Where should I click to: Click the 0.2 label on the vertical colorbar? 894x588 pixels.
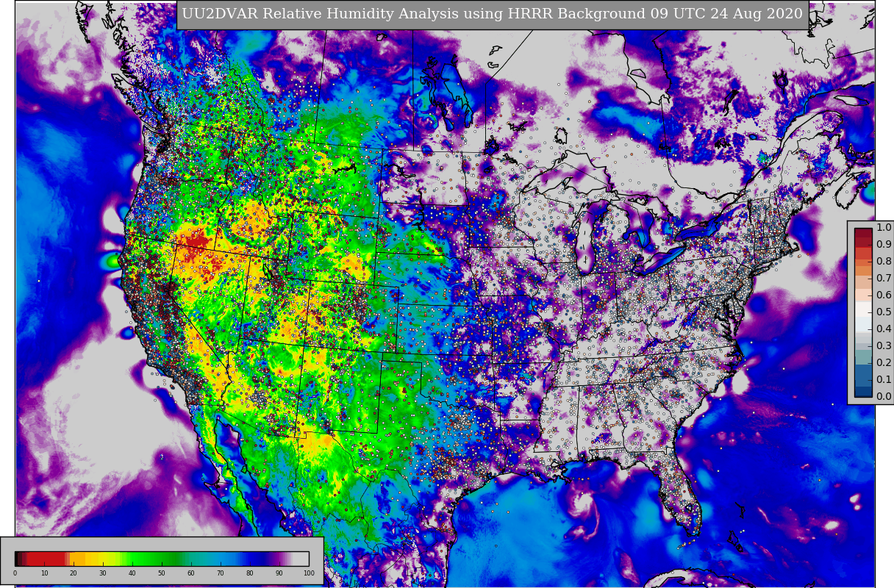click(884, 362)
